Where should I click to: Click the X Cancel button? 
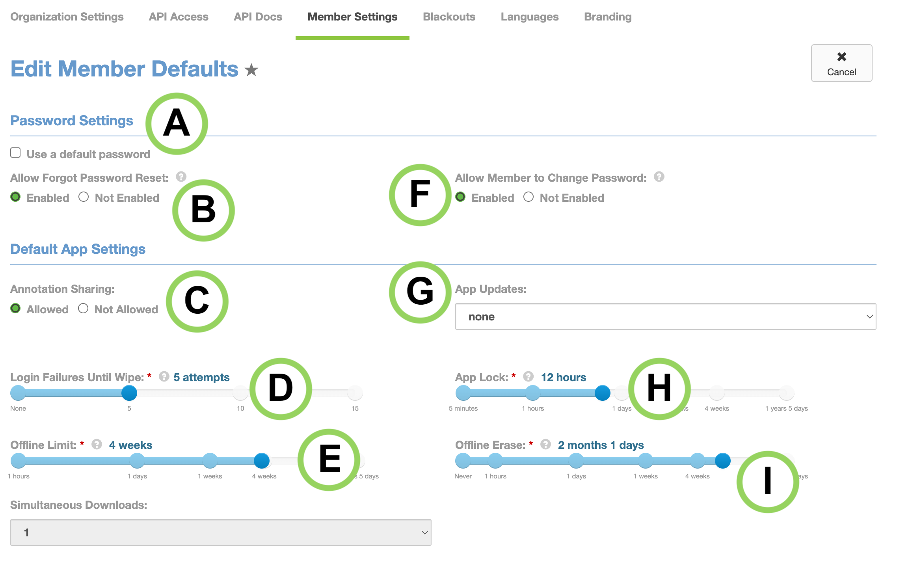click(x=841, y=63)
